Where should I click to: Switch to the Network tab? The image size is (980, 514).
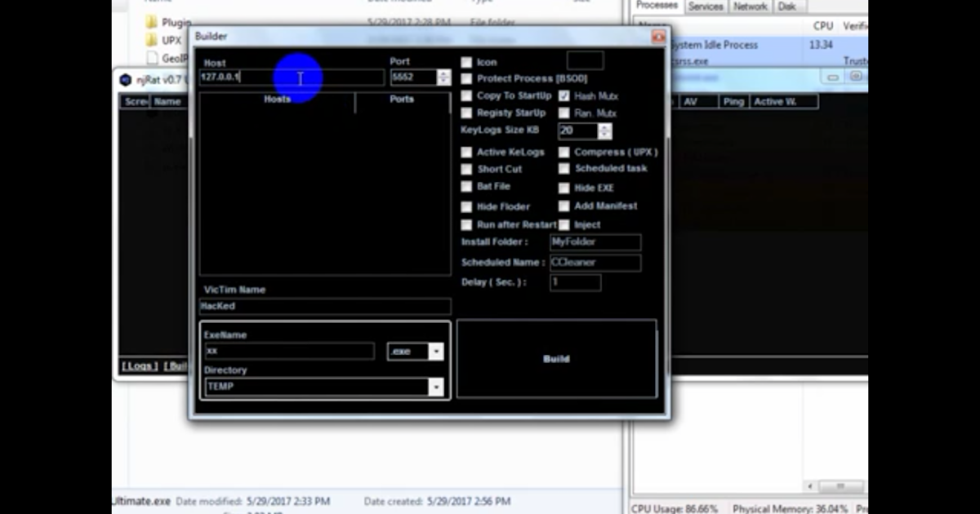pos(750,7)
